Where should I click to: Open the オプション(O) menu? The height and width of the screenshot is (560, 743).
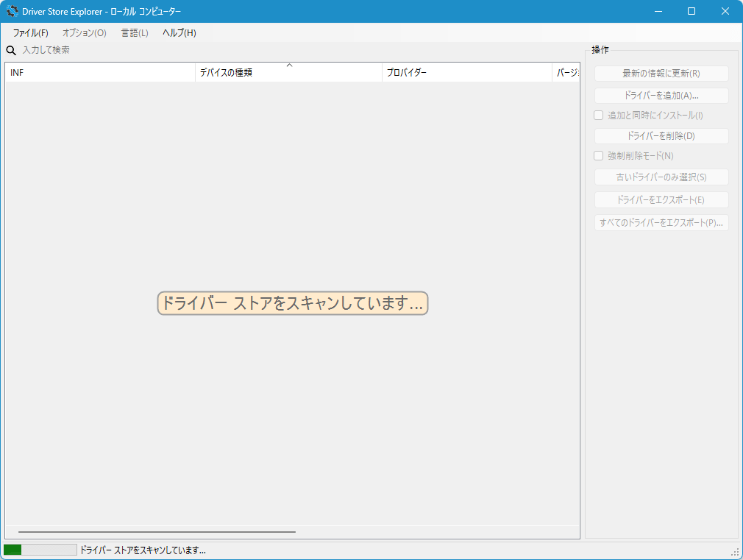85,32
